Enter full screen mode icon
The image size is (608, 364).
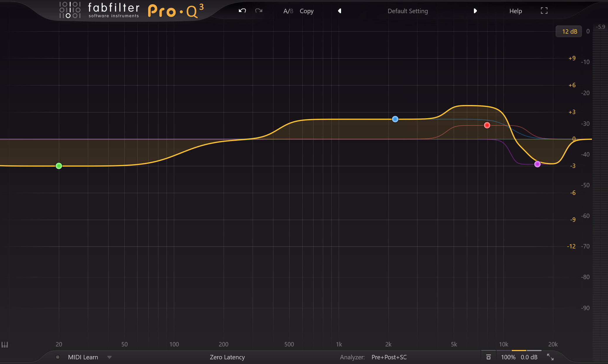[x=544, y=11]
